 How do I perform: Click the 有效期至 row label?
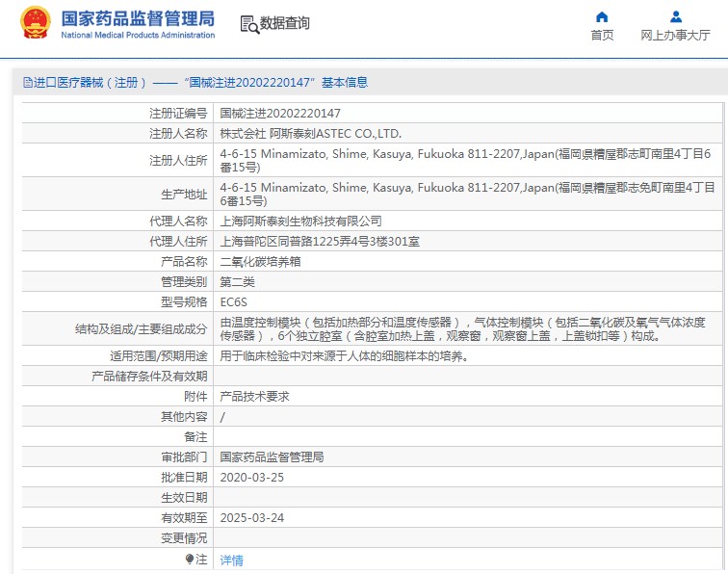(184, 518)
